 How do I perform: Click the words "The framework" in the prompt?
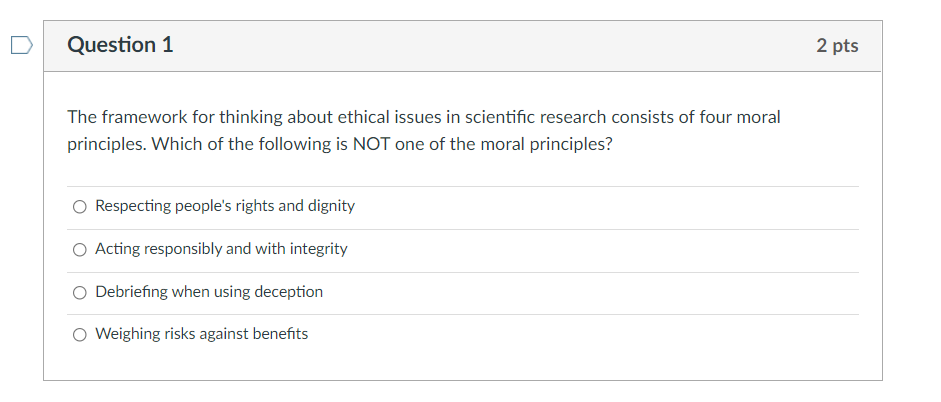click(x=114, y=117)
